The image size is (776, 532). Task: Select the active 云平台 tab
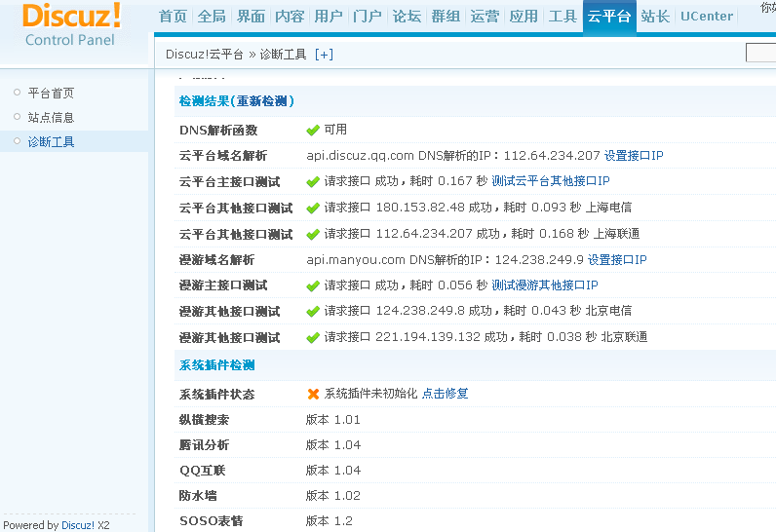click(x=609, y=17)
